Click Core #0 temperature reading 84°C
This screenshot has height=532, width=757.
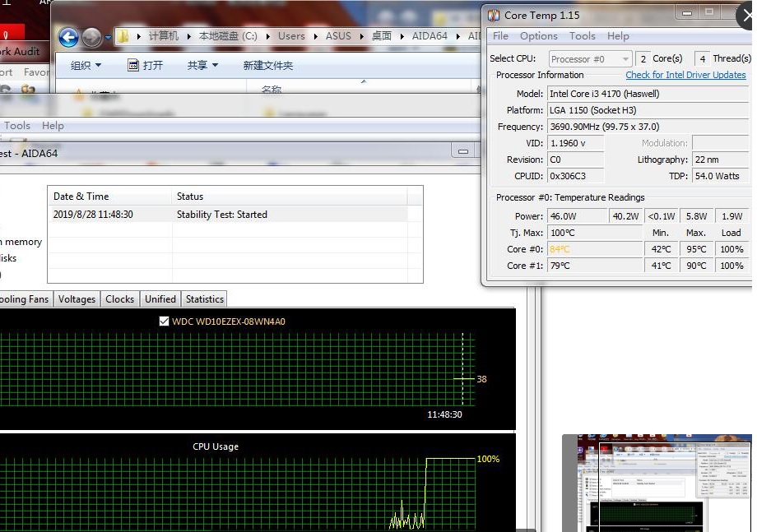pos(595,249)
